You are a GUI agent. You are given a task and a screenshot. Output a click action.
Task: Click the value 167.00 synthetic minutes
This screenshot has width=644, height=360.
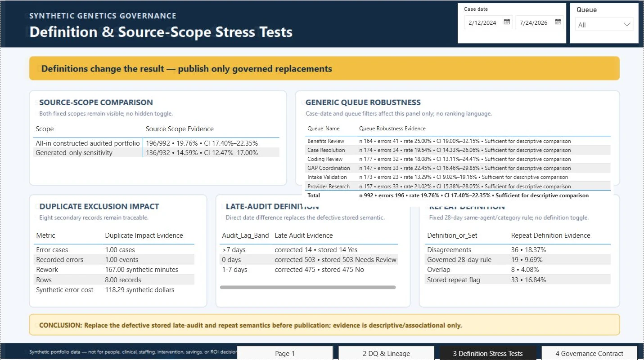142,270
